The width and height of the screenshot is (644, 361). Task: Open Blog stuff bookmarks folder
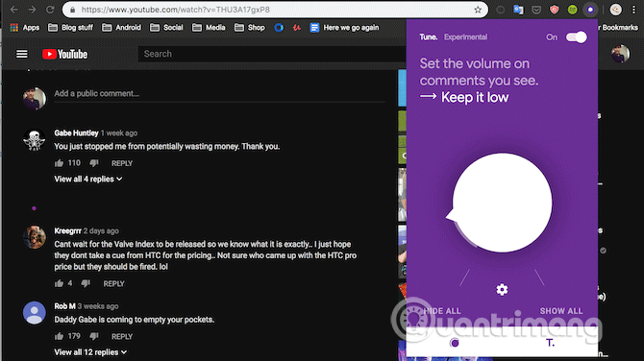click(x=70, y=28)
